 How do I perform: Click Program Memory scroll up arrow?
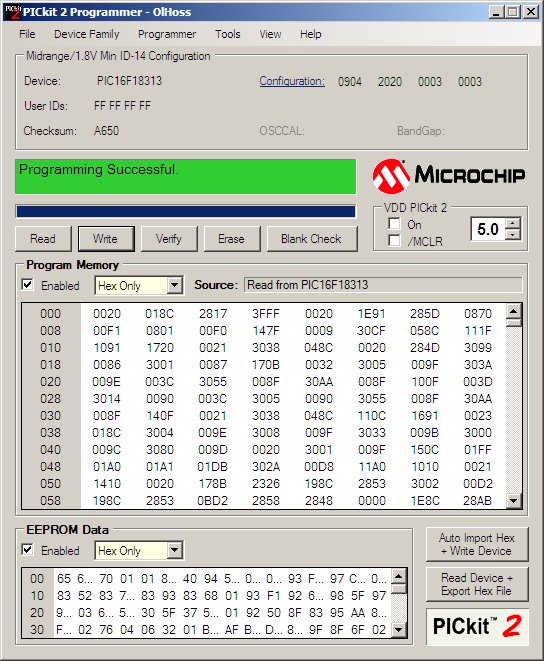point(513,312)
